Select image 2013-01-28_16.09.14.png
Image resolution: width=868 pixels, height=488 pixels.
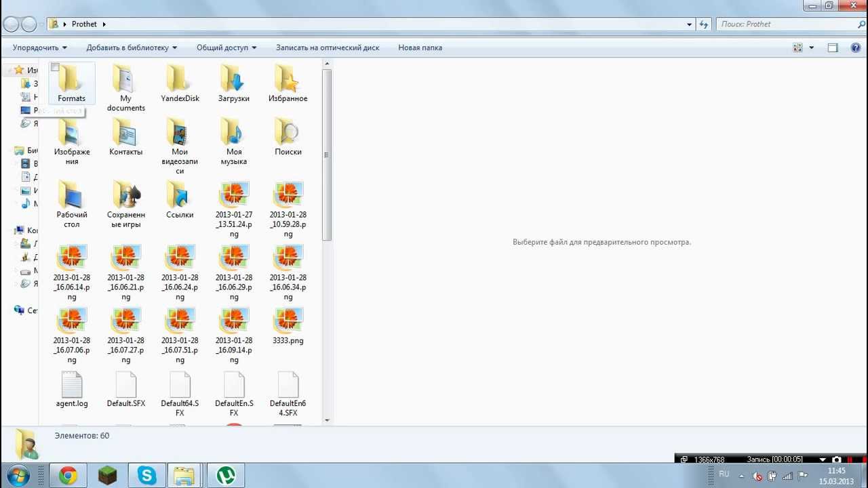point(234,335)
